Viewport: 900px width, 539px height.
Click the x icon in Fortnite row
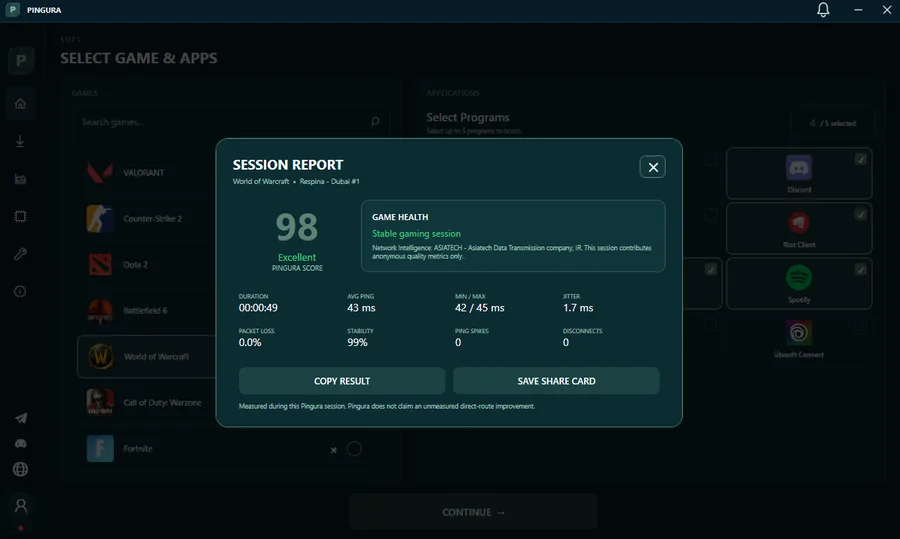point(333,450)
